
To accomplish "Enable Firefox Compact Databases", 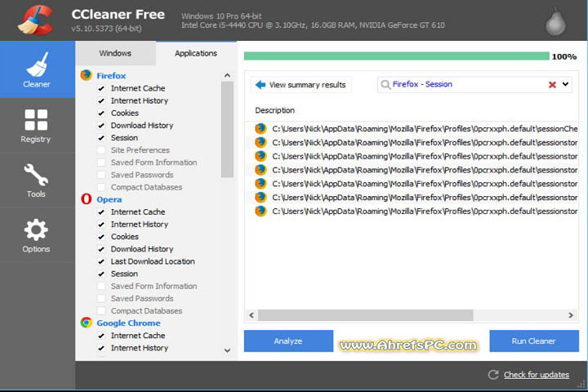I will 101,187.
